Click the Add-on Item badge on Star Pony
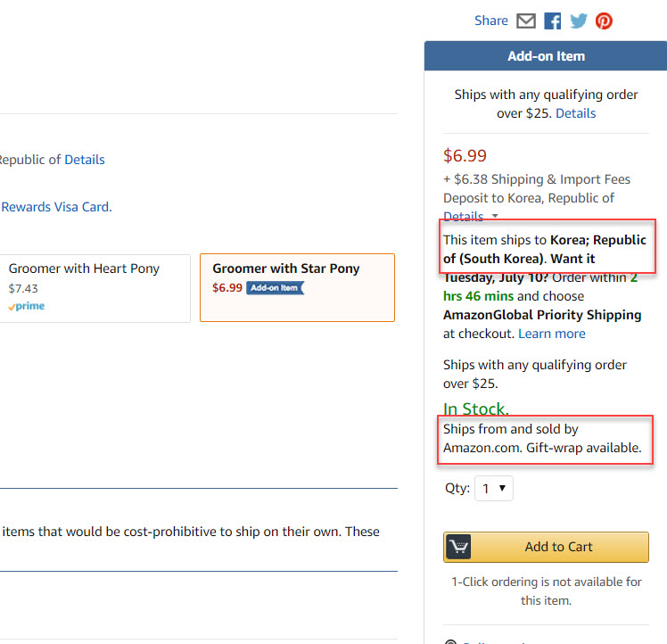 pos(276,288)
